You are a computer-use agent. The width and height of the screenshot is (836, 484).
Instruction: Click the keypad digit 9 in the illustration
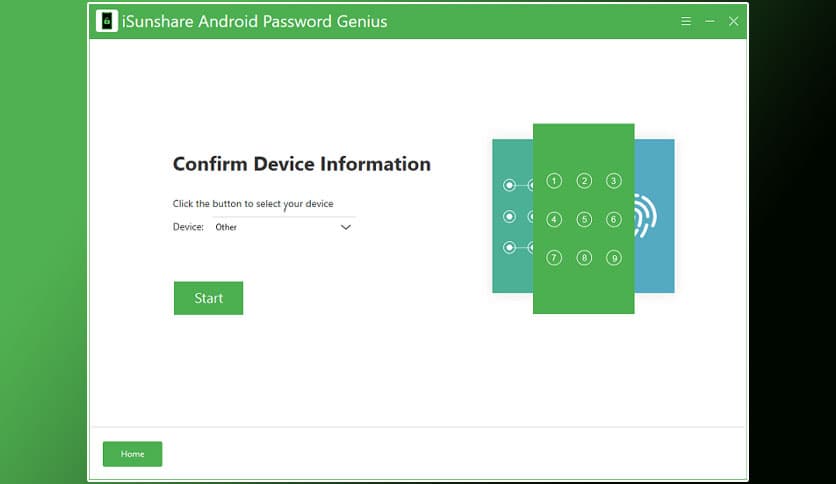(614, 258)
